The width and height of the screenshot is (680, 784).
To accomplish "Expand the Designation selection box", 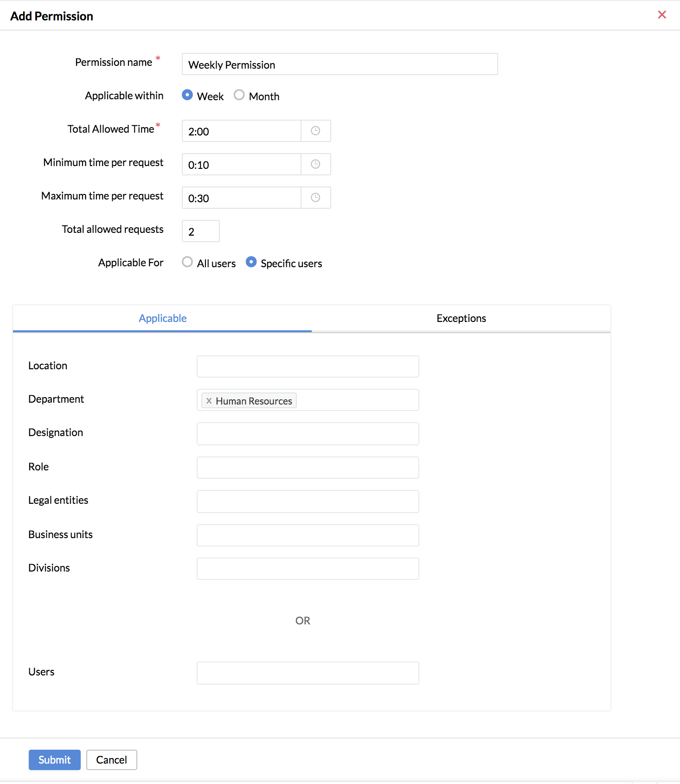I will click(x=308, y=434).
